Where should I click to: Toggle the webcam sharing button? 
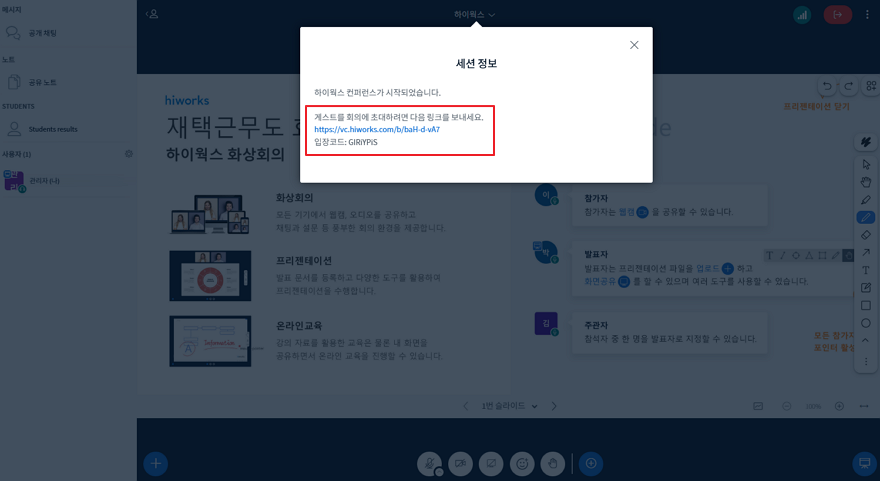460,463
